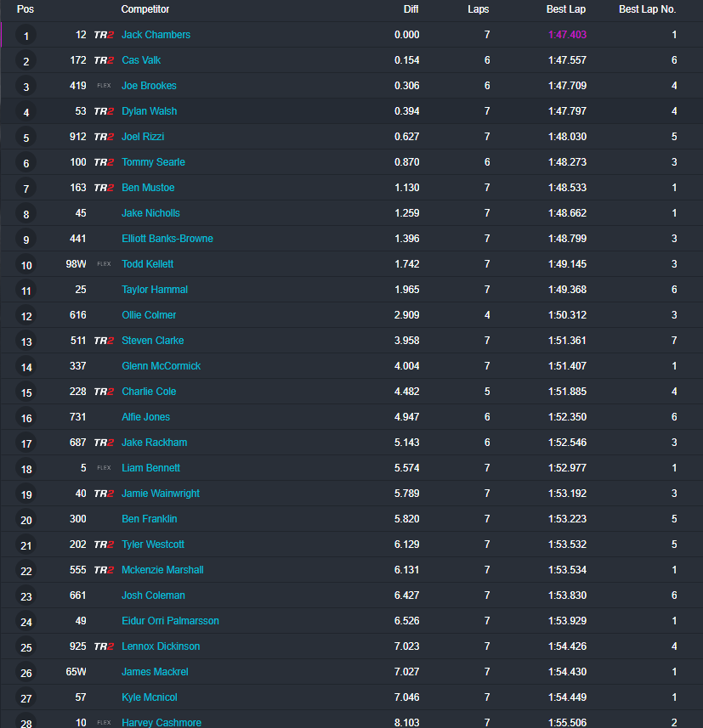This screenshot has width=703, height=728.
Task: Click the position 1 circle badge
Action: [26, 36]
